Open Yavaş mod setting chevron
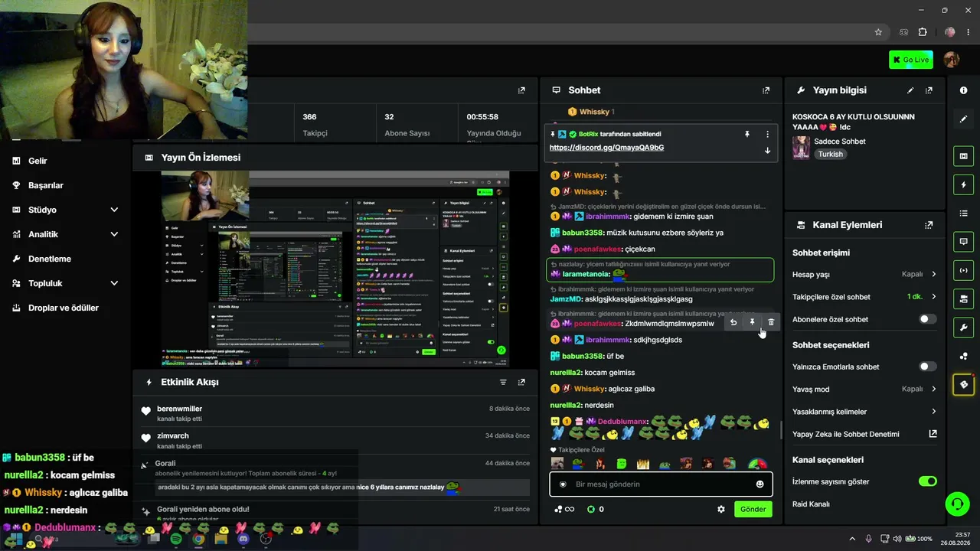Screen dimensions: 980x551 tap(933, 389)
